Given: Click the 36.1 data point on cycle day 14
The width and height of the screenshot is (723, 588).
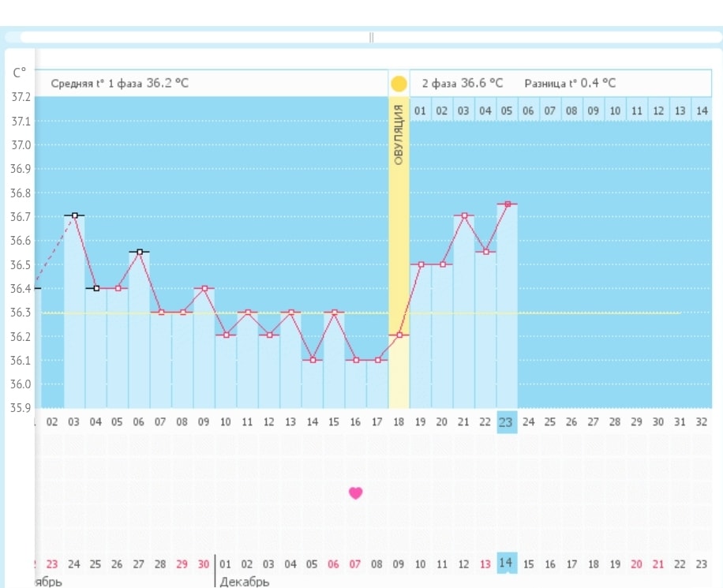Looking at the screenshot, I should point(313,360).
